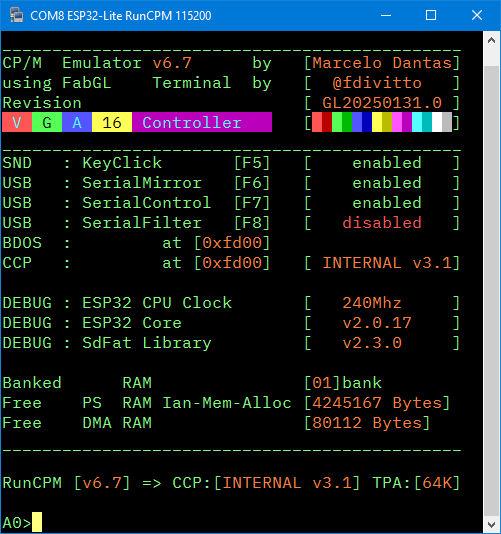Click the text 'Marcelo Dantas'
The height and width of the screenshot is (534, 501).
[381, 63]
